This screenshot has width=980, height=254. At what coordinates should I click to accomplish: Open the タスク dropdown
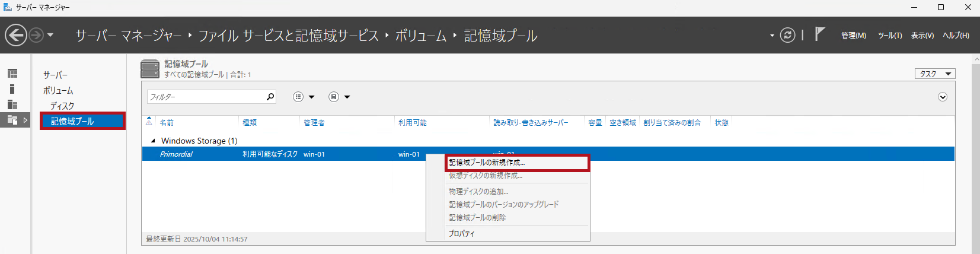tap(935, 74)
